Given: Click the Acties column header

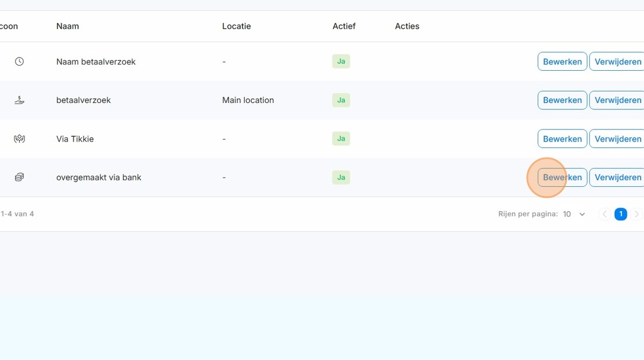Looking at the screenshot, I should pyautogui.click(x=407, y=26).
